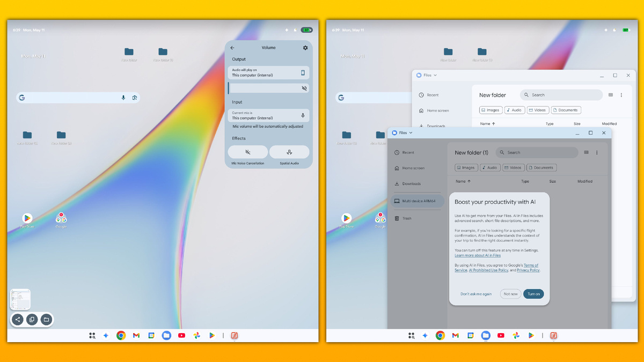Switch to grid view in the New folder window
The height and width of the screenshot is (362, 644).
[611, 95]
